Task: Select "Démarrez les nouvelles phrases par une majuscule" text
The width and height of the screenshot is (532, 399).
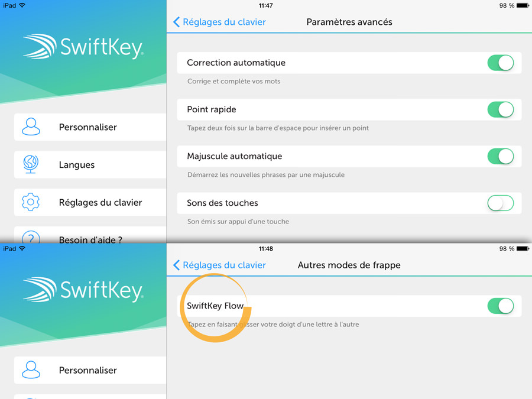Action: (x=266, y=175)
